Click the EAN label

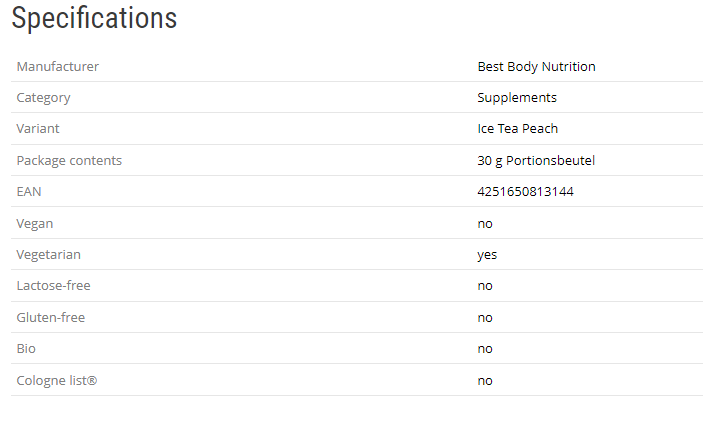[x=29, y=191]
